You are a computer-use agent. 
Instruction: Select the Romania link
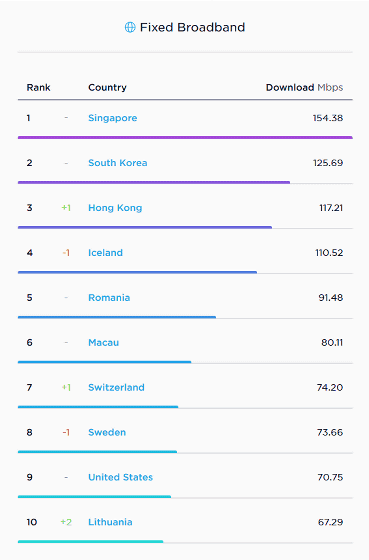click(x=109, y=298)
